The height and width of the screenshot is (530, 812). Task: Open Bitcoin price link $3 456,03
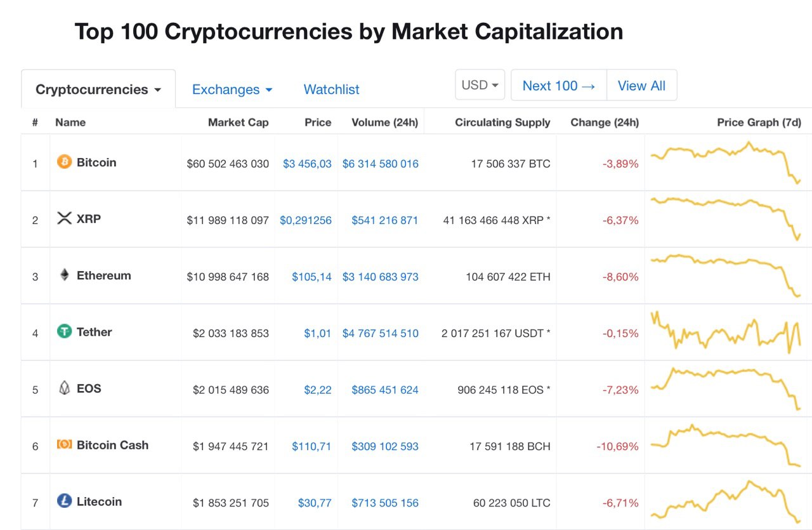[307, 164]
